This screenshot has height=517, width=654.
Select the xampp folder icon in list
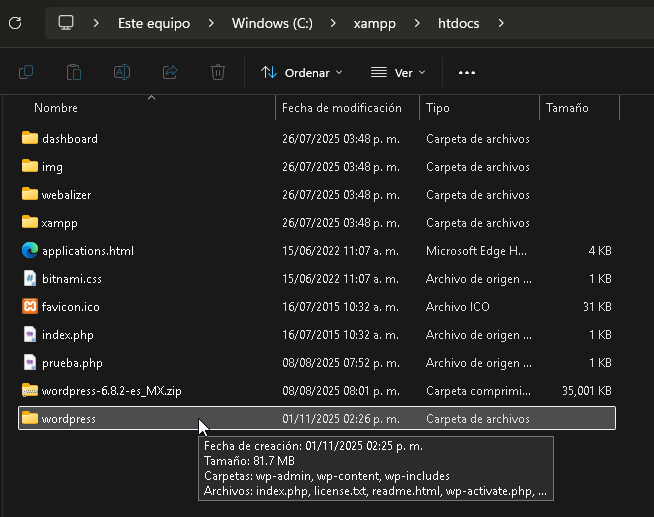30,222
